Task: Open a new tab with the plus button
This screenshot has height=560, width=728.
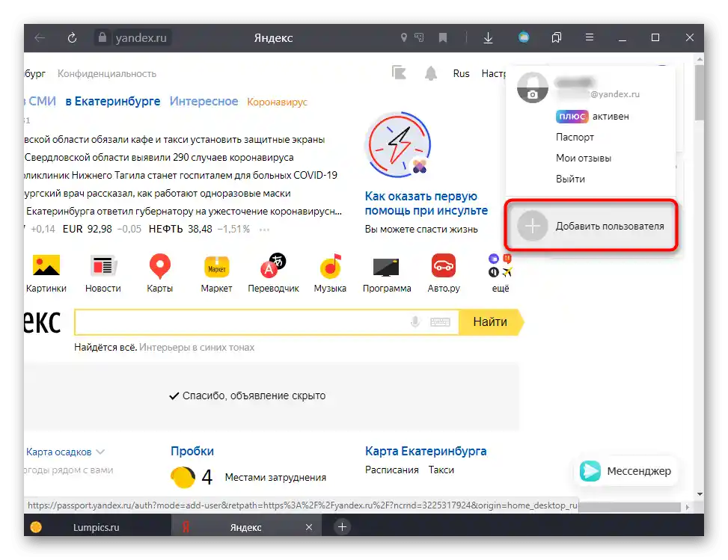Action: [x=342, y=526]
